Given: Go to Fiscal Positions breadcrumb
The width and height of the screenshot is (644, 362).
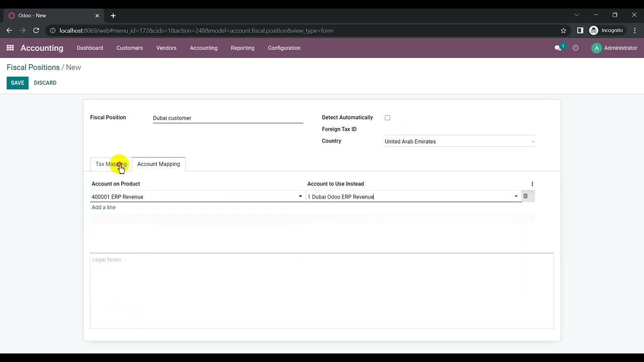Looking at the screenshot, I should point(33,67).
